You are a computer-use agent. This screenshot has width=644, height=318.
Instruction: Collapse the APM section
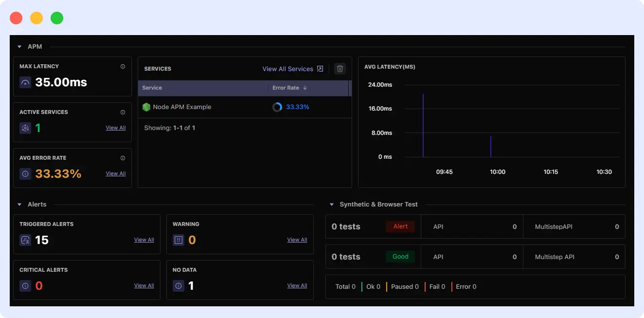click(x=19, y=47)
